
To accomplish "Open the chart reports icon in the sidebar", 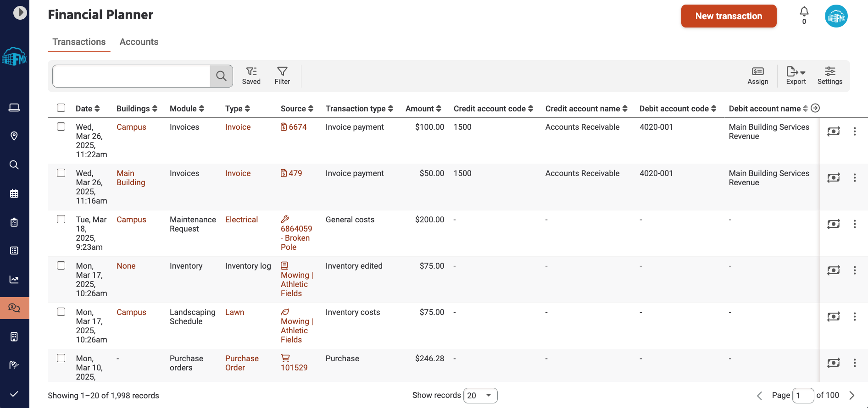I will [14, 280].
